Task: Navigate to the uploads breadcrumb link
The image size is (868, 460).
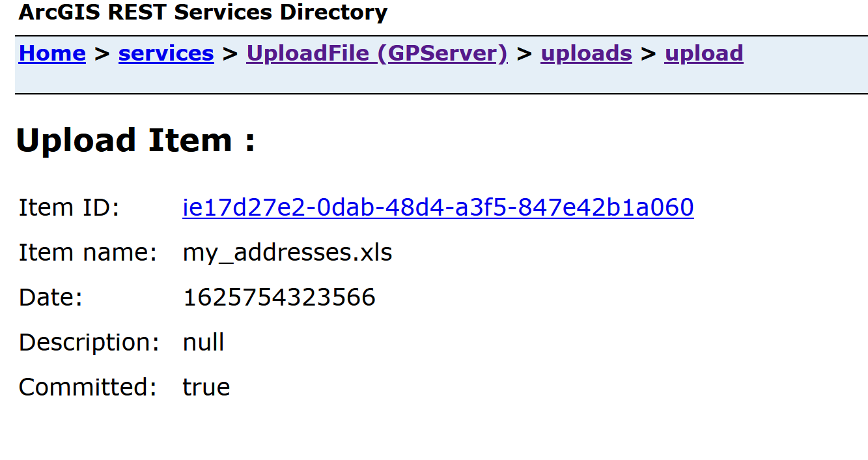Action: pyautogui.click(x=586, y=53)
